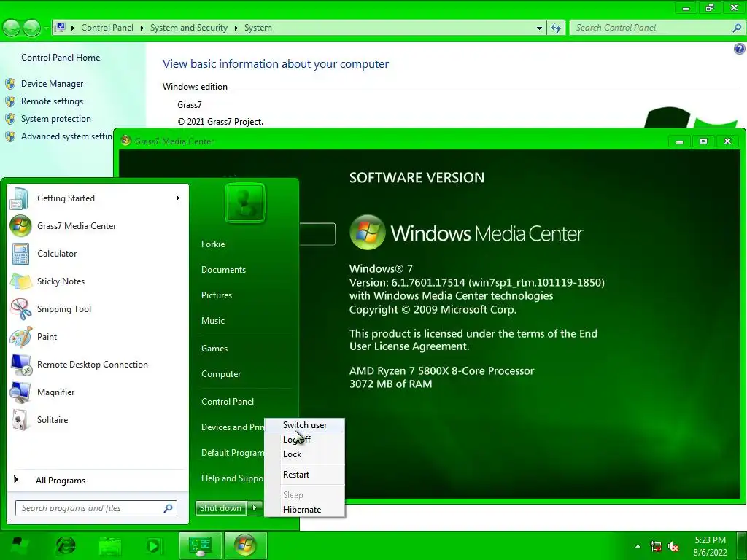Open Control Panel help question mark icon
The height and width of the screenshot is (560, 747).
[740, 49]
